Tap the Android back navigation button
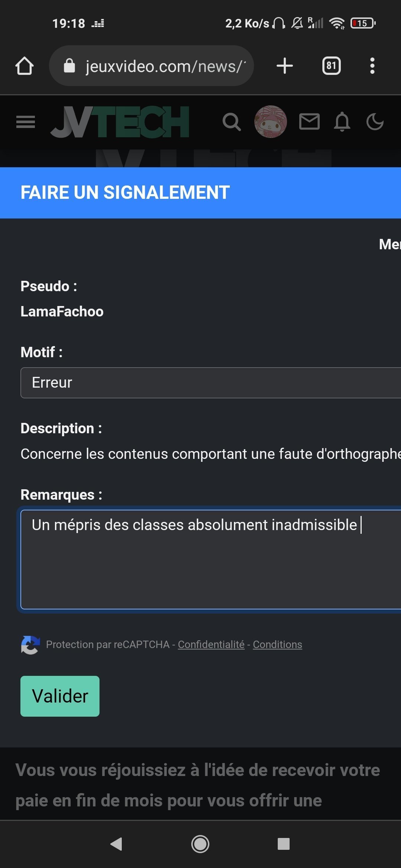This screenshot has height=868, width=401. 116,844
